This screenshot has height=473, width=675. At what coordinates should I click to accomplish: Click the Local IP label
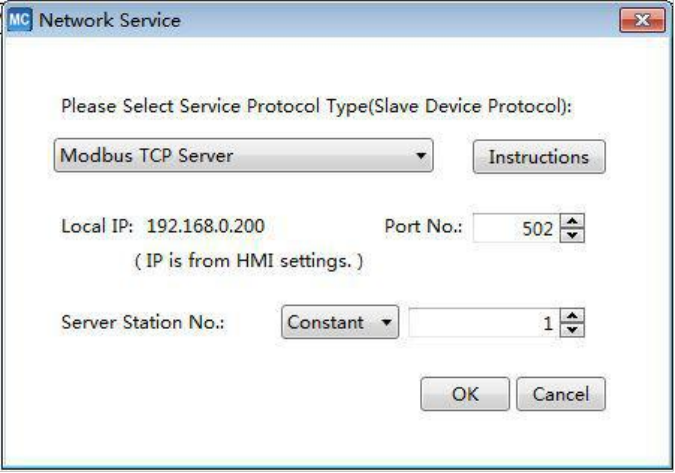tap(99, 226)
